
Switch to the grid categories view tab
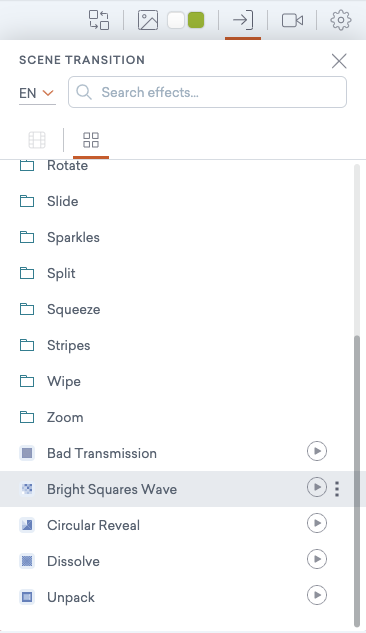tap(91, 140)
